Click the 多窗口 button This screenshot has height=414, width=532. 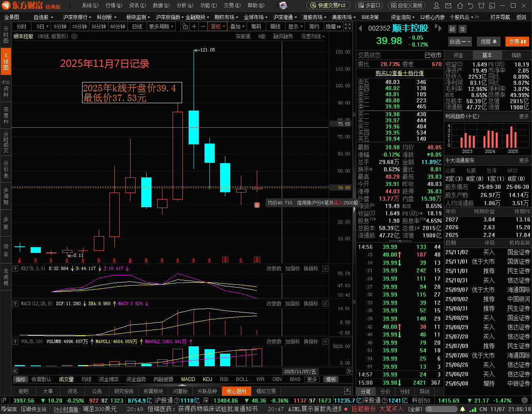tap(369, 6)
